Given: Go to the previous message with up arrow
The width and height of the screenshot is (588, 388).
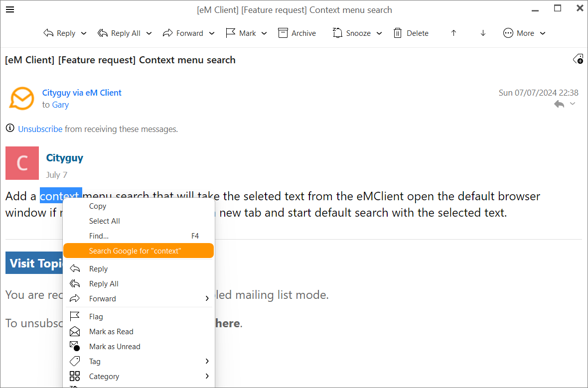Looking at the screenshot, I should 453,33.
